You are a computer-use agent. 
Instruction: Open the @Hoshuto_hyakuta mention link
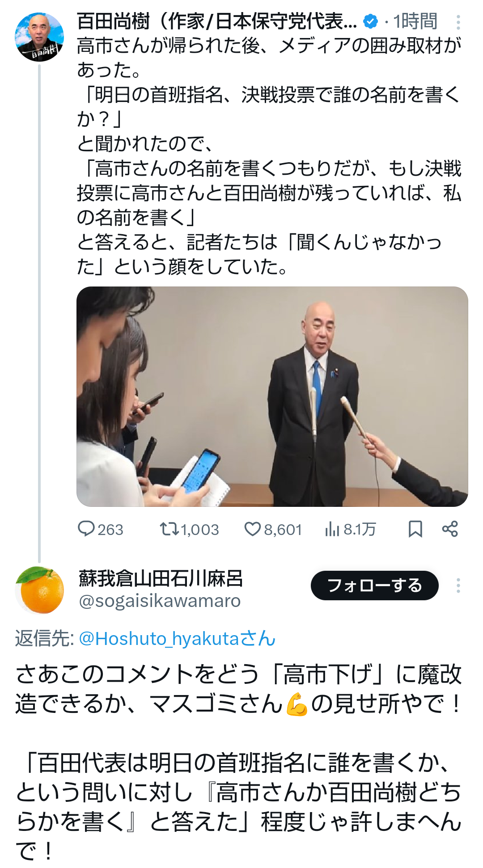point(177,638)
